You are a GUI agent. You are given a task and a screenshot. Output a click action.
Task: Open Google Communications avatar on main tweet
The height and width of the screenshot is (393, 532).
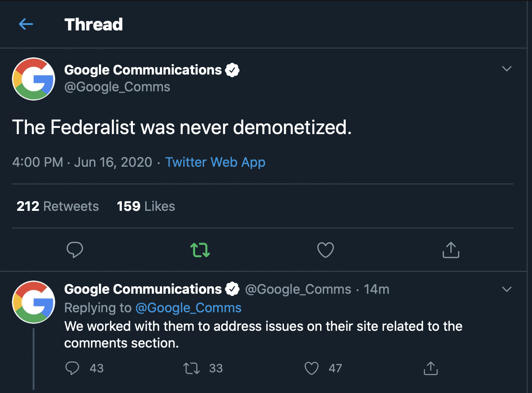(34, 79)
